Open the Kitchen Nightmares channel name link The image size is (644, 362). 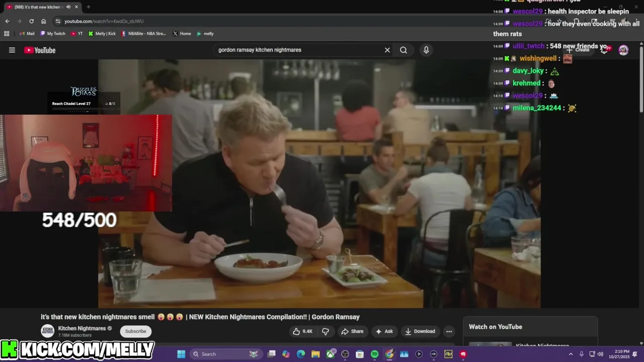click(x=82, y=328)
